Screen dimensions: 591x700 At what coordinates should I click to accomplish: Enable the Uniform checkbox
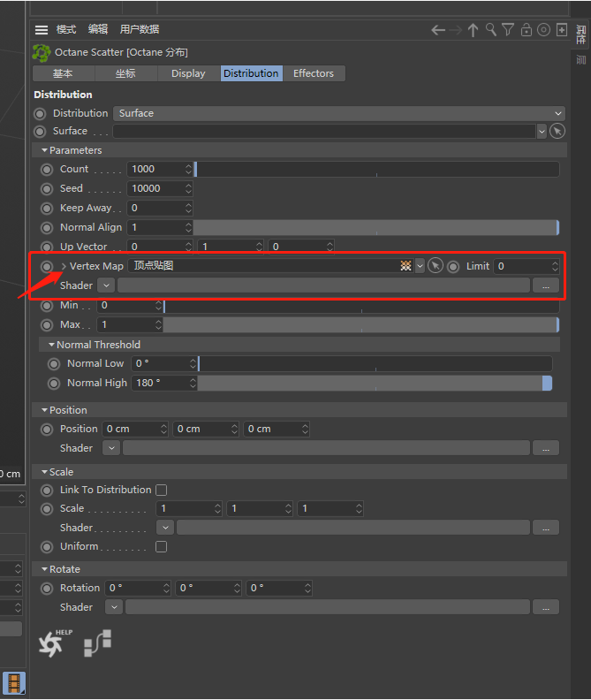161,547
